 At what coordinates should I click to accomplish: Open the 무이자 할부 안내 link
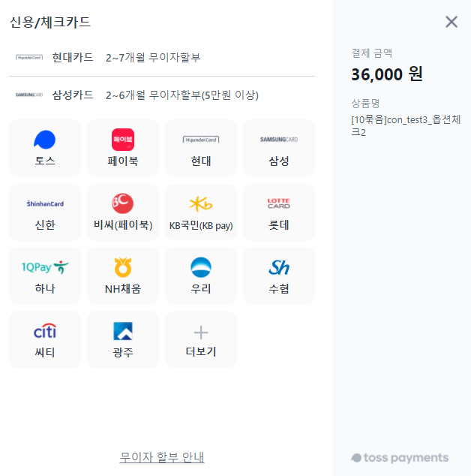tap(162, 457)
